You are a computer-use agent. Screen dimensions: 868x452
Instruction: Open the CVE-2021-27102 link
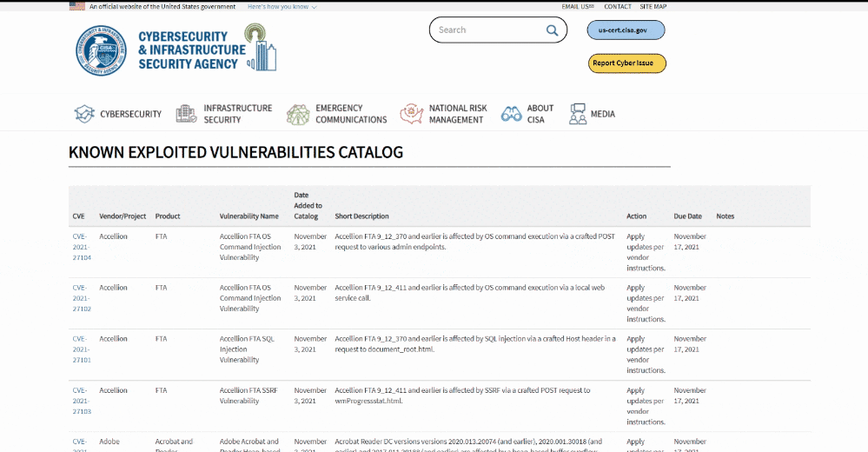point(82,298)
